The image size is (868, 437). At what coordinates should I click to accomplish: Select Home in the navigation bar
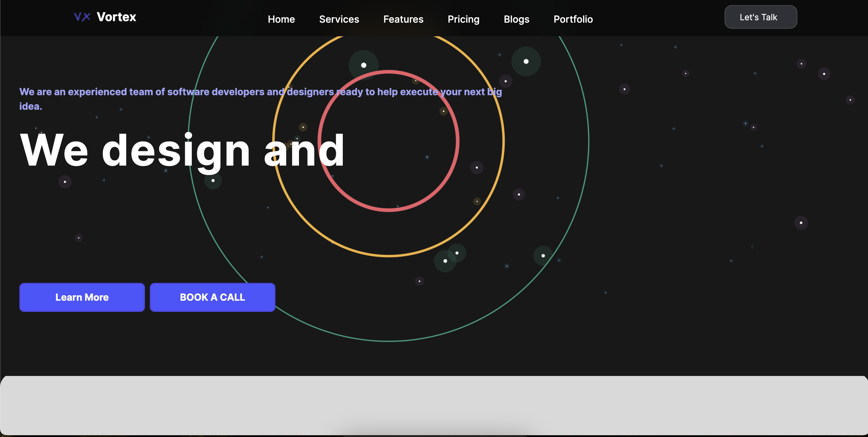point(281,19)
